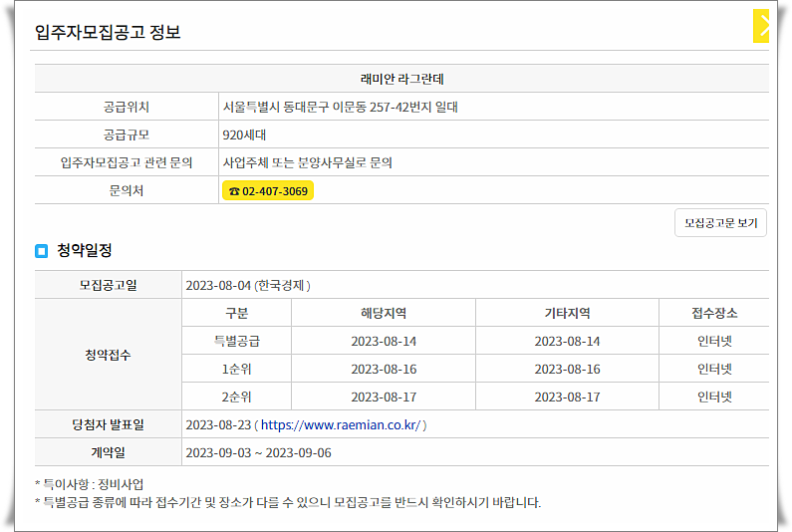Click the 래미안 라그란데 table title

pos(402,79)
